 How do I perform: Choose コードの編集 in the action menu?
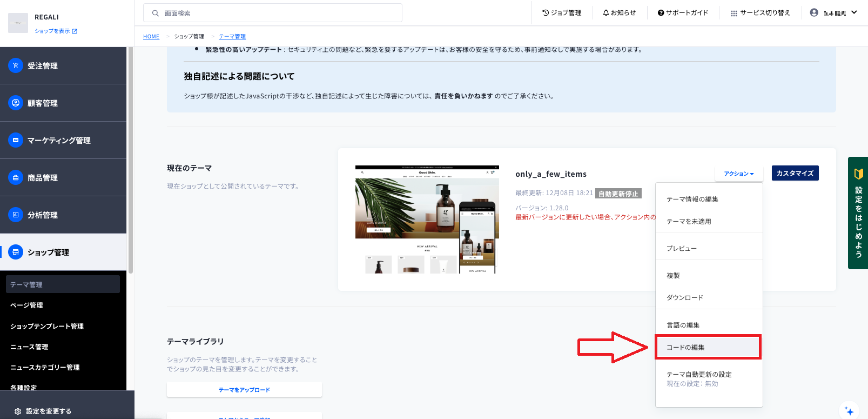(x=708, y=347)
